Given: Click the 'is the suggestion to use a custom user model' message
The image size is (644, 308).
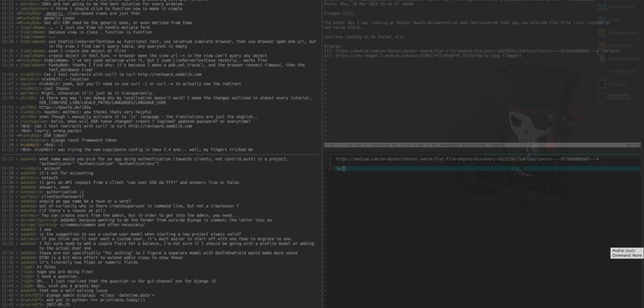Looking at the screenshot, I should pyautogui.click(x=140, y=234).
